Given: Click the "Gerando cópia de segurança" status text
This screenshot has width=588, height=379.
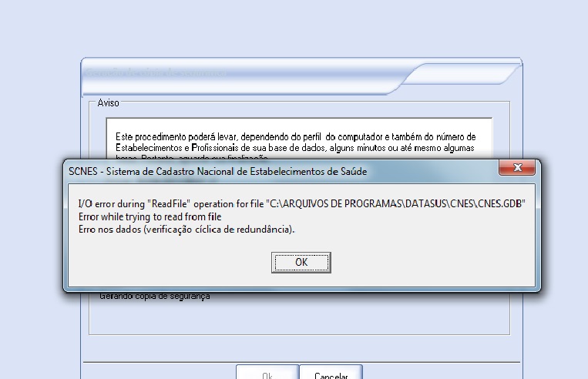Looking at the screenshot, I should point(154,297).
